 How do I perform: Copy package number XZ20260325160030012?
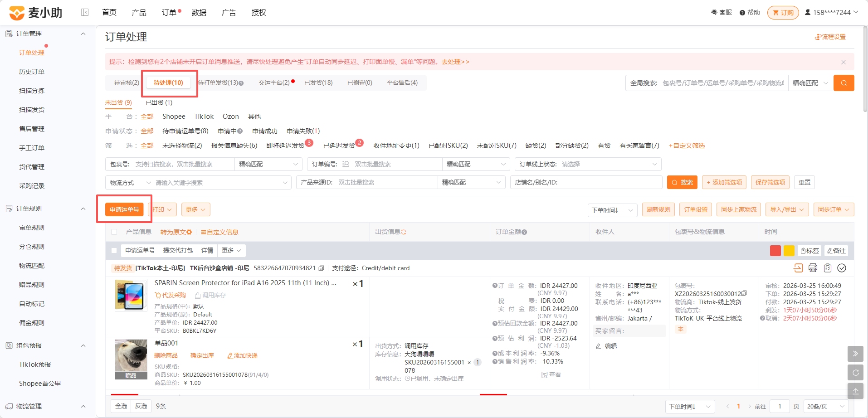coord(744,293)
